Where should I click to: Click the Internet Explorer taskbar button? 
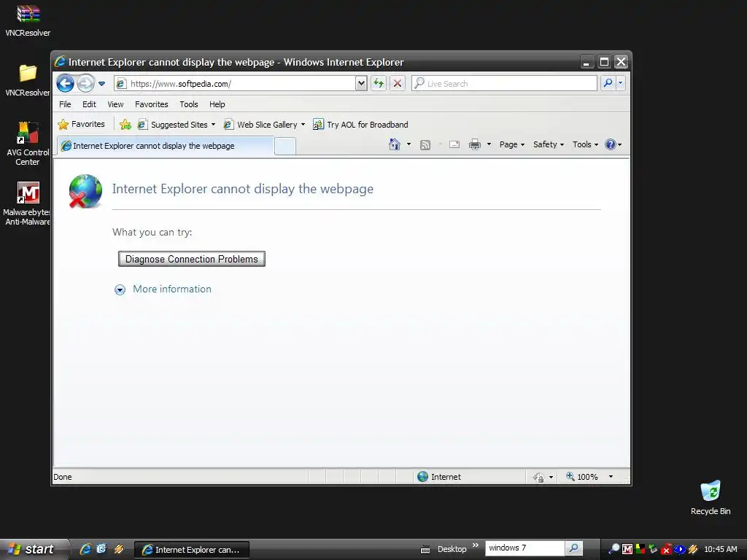[x=192, y=550]
